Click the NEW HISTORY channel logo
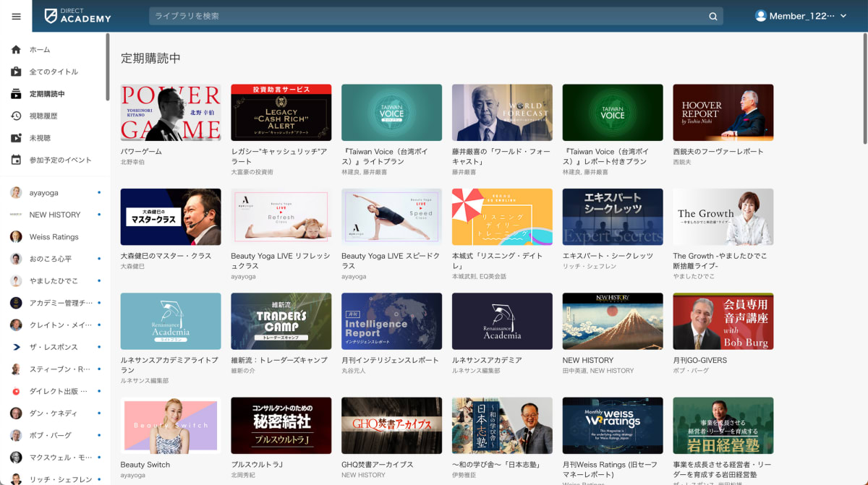This screenshot has width=868, height=485. 16,215
